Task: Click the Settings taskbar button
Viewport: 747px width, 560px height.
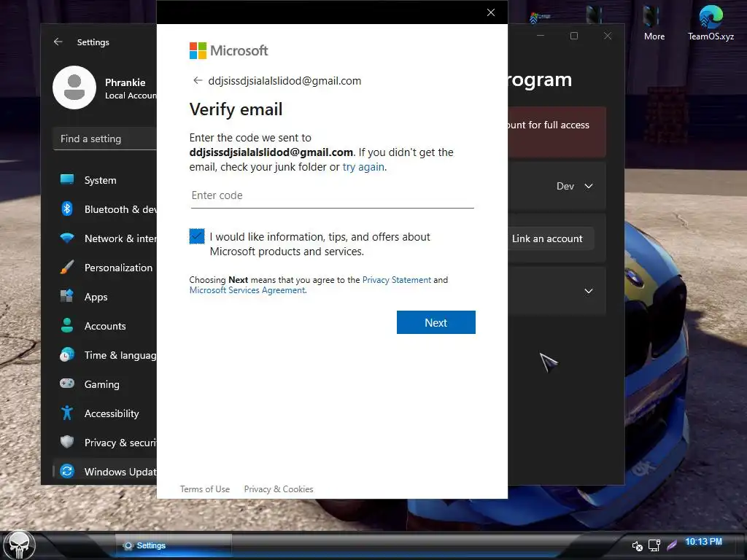Action: tap(174, 545)
